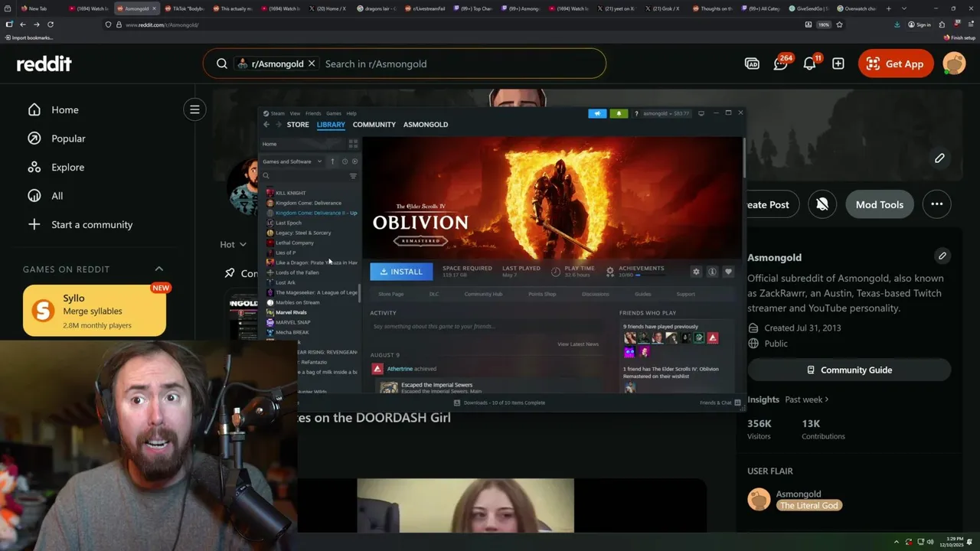Mute subreddit notifications bell-off button
The height and width of the screenshot is (551, 980).
pos(822,204)
